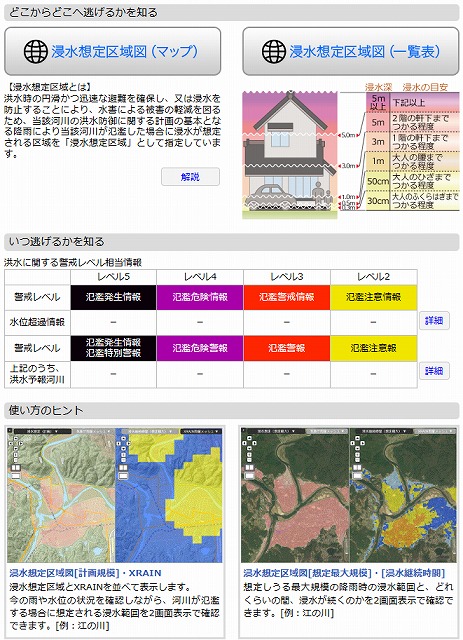Open the 計画規模・XRAIN map thumbnail
The image size is (463, 640).
pyautogui.click(x=115, y=495)
